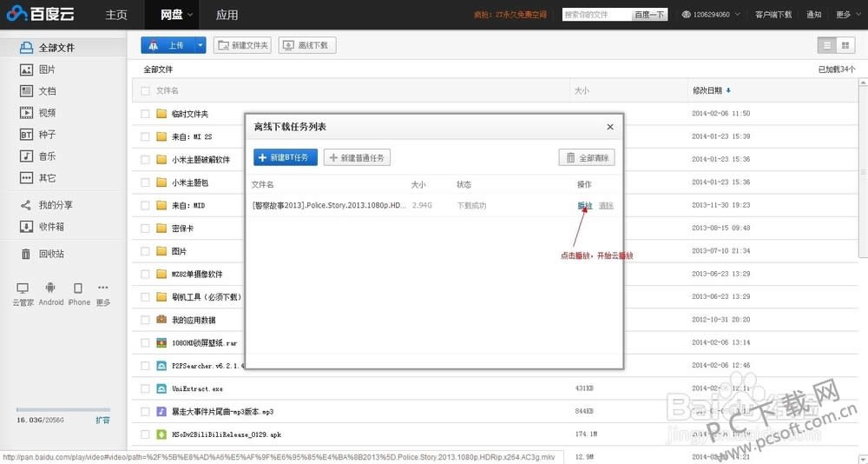Image resolution: width=868 pixels, height=464 pixels.
Task: Click 全部清除 in dialog
Action: pos(587,157)
